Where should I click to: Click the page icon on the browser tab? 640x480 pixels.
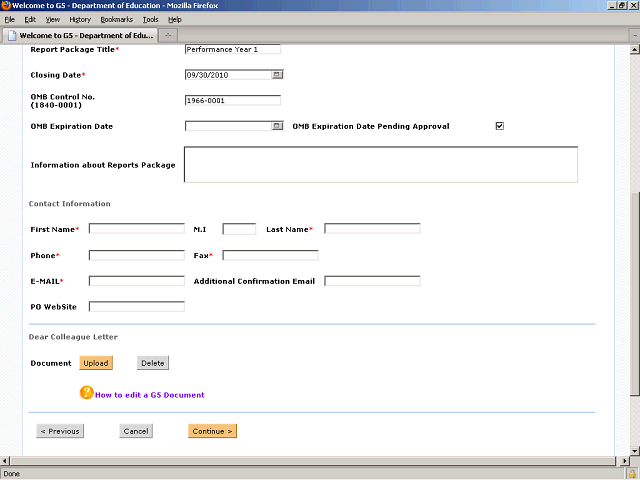pyautogui.click(x=12, y=36)
